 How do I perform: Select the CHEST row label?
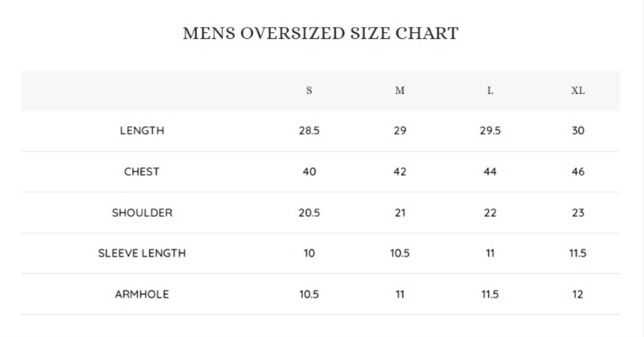[142, 172]
